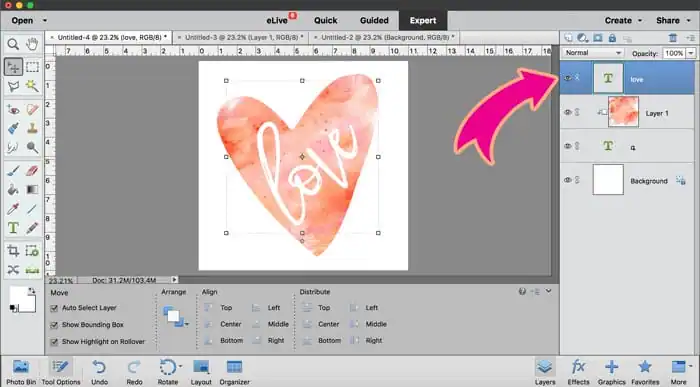Open the Rotate options arrow
This screenshot has height=387, width=700.
181,366
